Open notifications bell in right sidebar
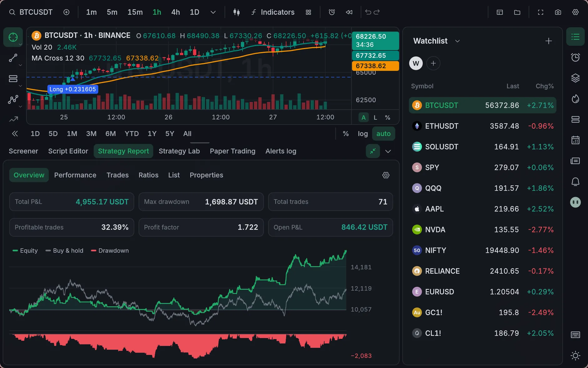The image size is (588, 368). click(575, 182)
